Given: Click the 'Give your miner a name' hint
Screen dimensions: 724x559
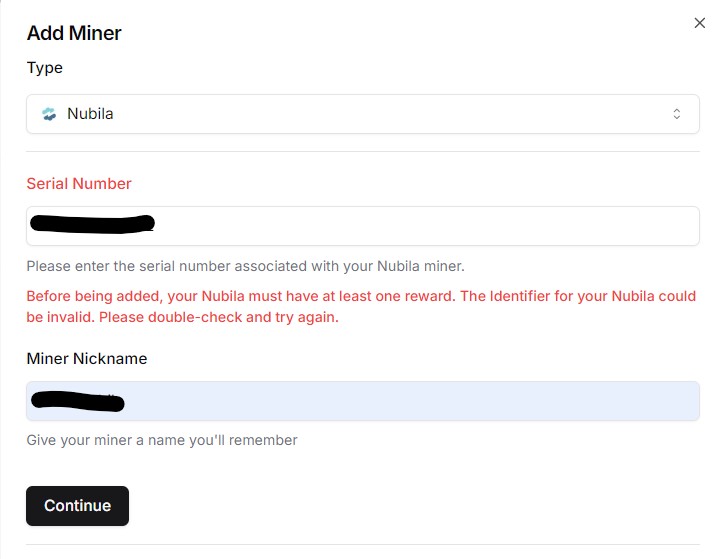Looking at the screenshot, I should pyautogui.click(x=162, y=440).
